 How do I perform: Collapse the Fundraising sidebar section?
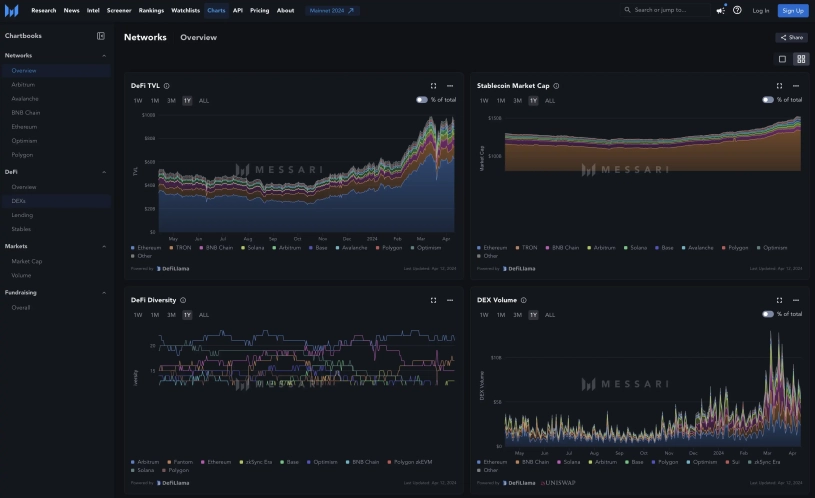(x=105, y=293)
